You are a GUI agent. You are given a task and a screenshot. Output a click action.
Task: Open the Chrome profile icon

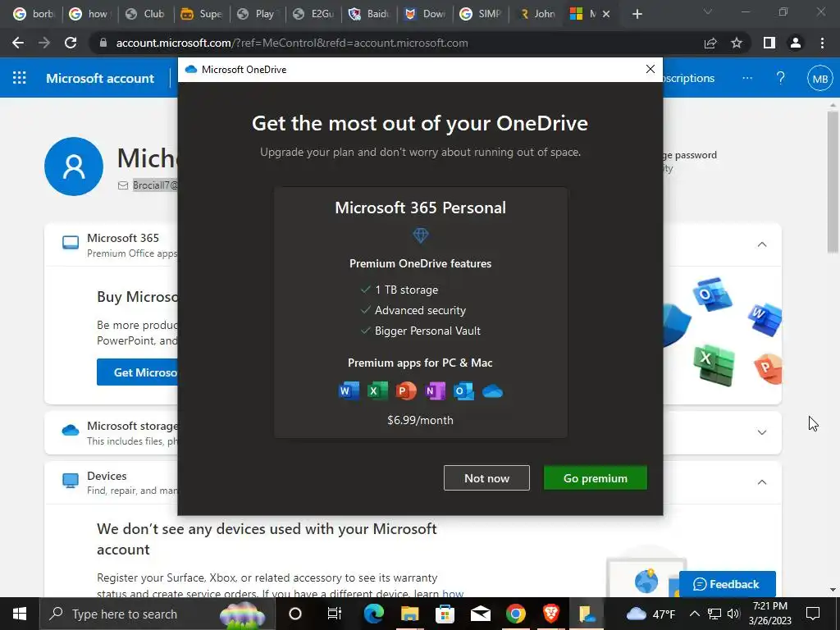click(x=796, y=43)
